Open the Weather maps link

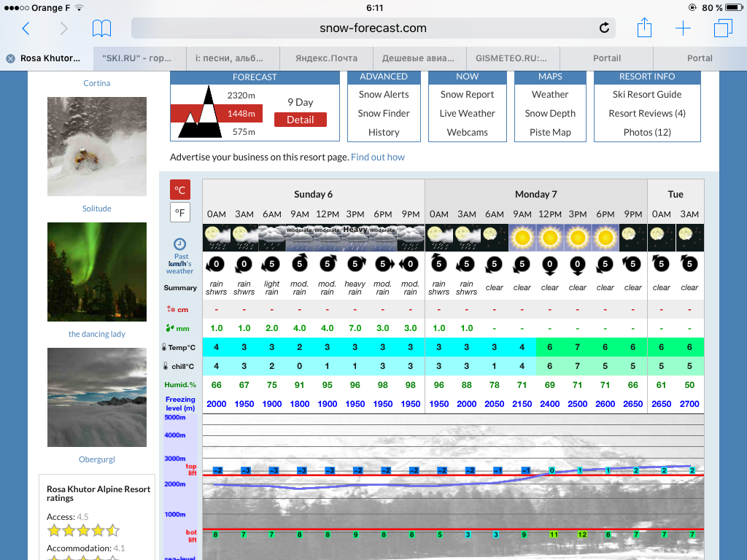tap(550, 94)
